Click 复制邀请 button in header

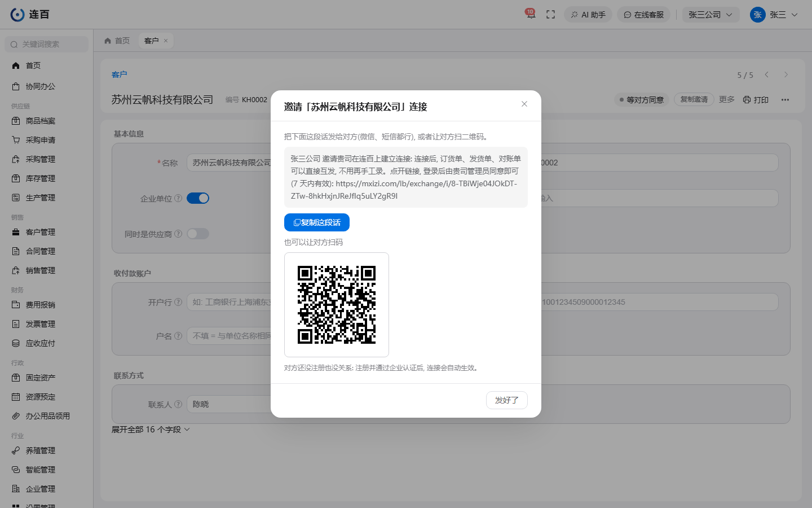tap(694, 99)
